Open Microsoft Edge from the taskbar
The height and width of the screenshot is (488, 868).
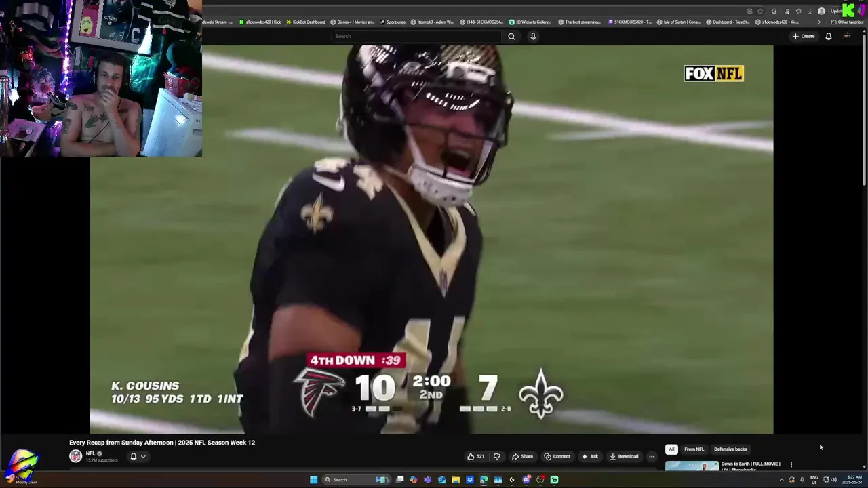[484, 480]
